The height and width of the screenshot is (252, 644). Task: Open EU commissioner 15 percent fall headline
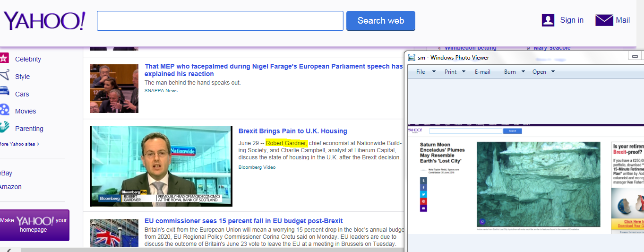(244, 221)
